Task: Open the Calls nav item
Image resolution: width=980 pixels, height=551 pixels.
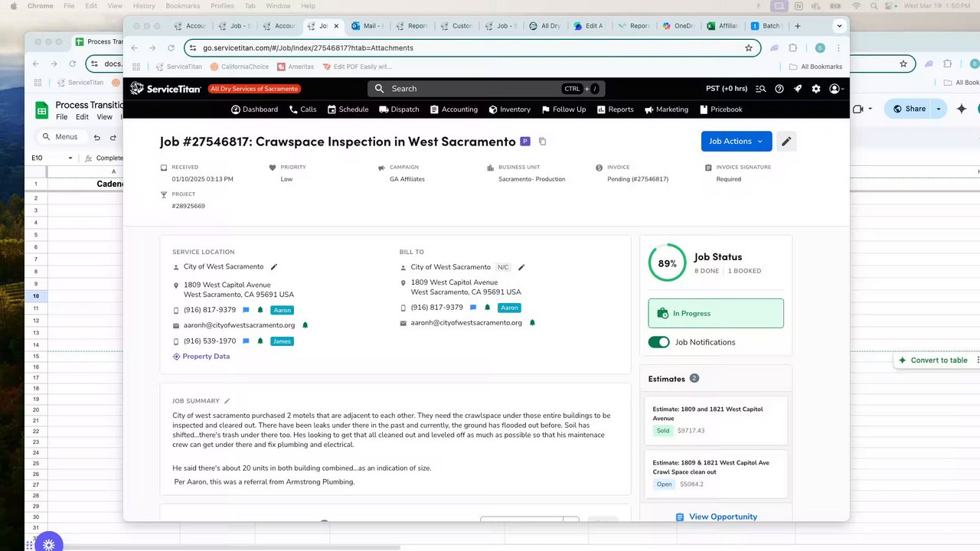Action: (x=303, y=109)
